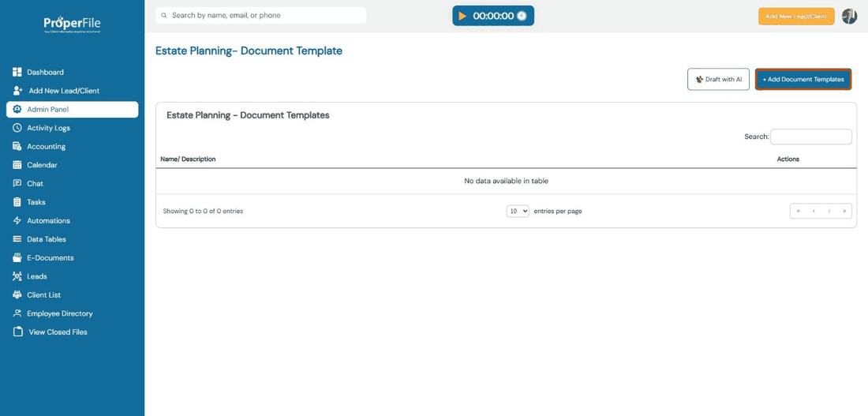This screenshot has height=416, width=868.
Task: Click the global search by name field
Action: click(x=260, y=16)
